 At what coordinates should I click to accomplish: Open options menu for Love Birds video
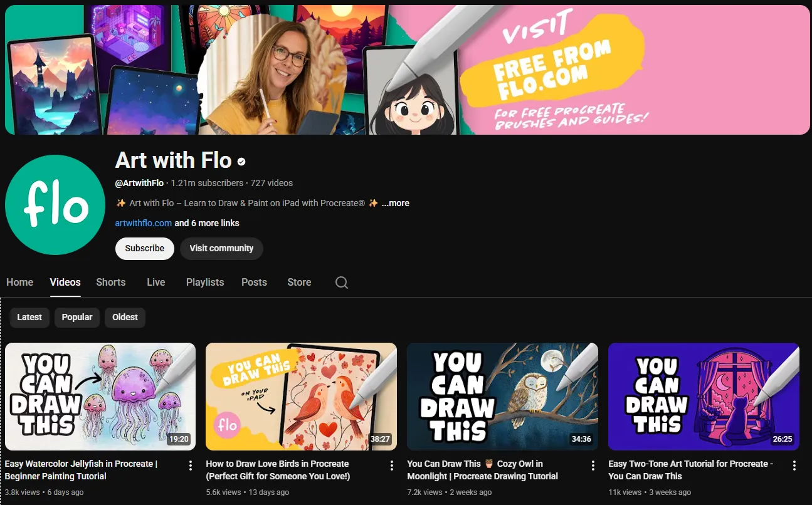[x=392, y=466]
